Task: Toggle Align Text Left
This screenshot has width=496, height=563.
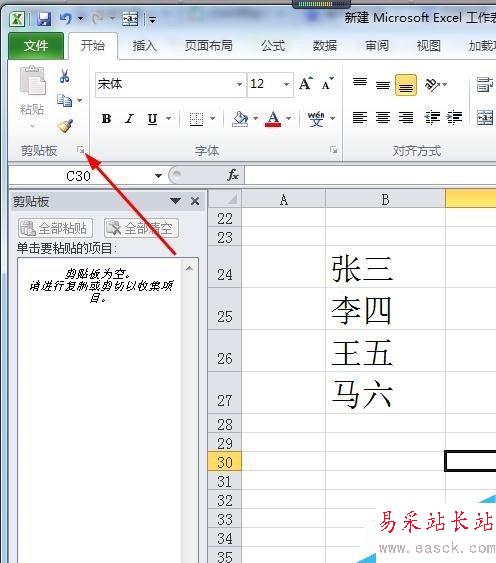Action: tap(360, 117)
